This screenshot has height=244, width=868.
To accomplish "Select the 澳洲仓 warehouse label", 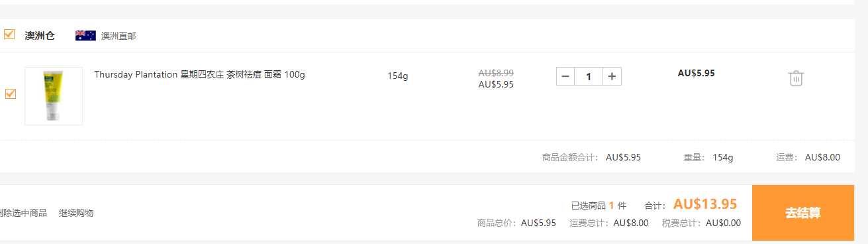I will pyautogui.click(x=40, y=36).
